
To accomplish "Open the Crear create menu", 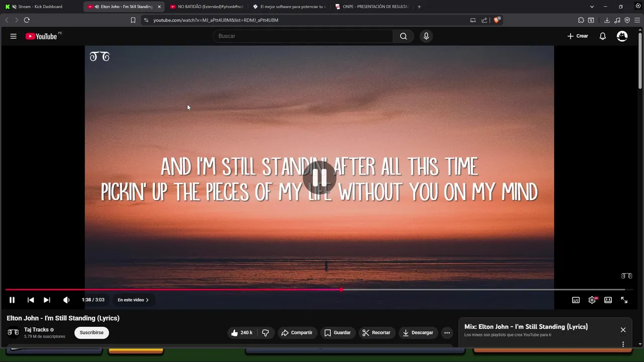I will (x=578, y=36).
